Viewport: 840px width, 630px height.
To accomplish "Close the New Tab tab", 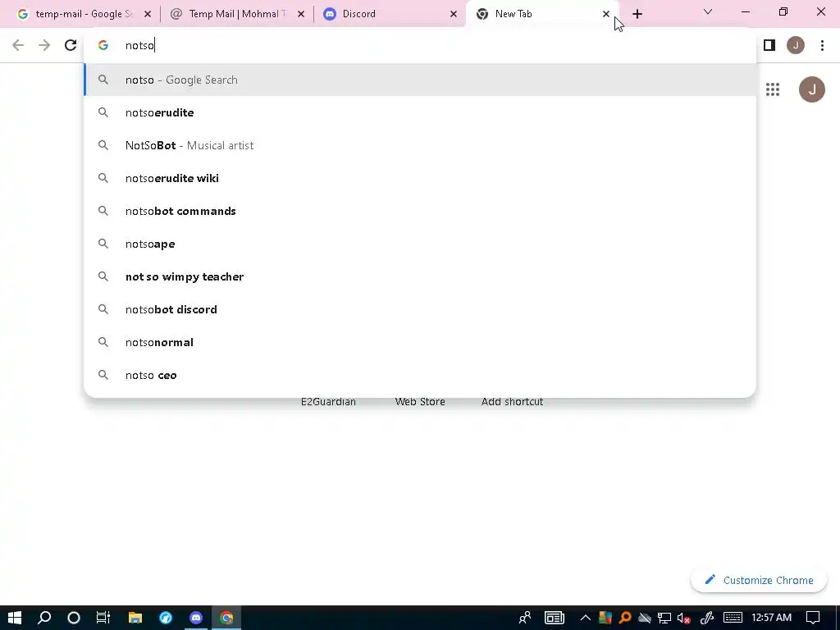I will (x=606, y=14).
